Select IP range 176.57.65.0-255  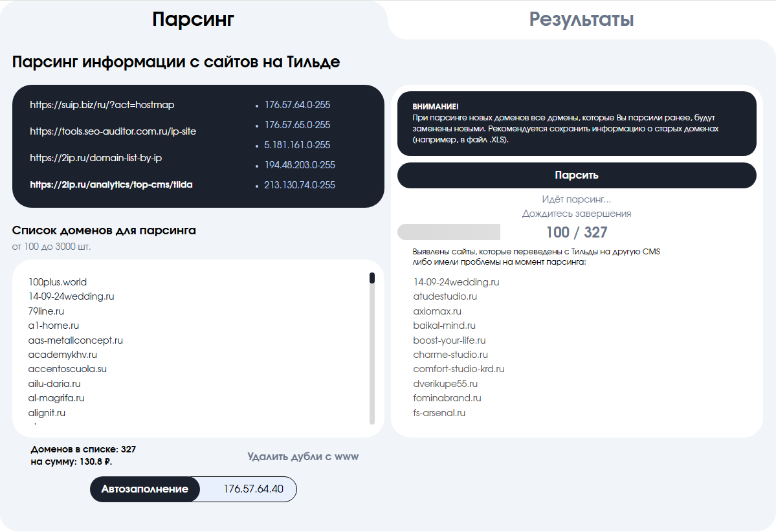click(x=297, y=125)
